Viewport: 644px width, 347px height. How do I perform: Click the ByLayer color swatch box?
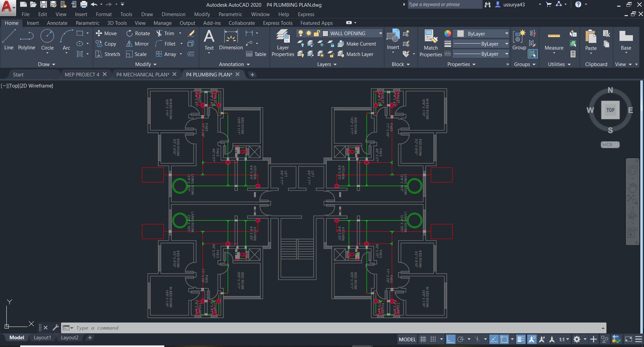pyautogui.click(x=461, y=34)
